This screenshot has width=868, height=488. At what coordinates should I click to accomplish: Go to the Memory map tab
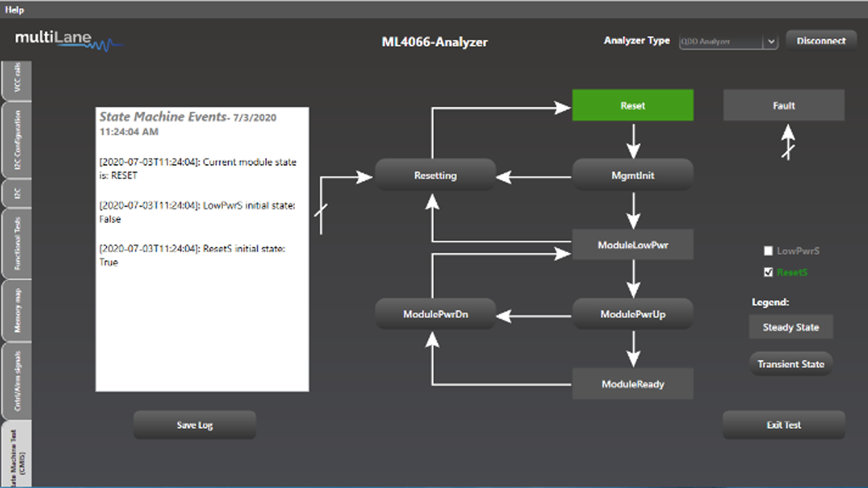16,310
